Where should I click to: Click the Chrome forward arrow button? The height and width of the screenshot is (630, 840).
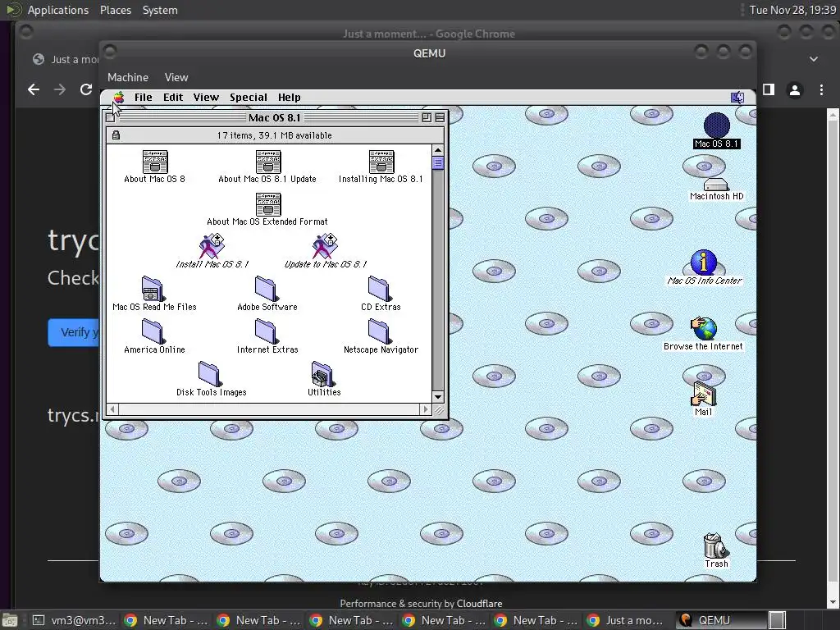pos(60,89)
